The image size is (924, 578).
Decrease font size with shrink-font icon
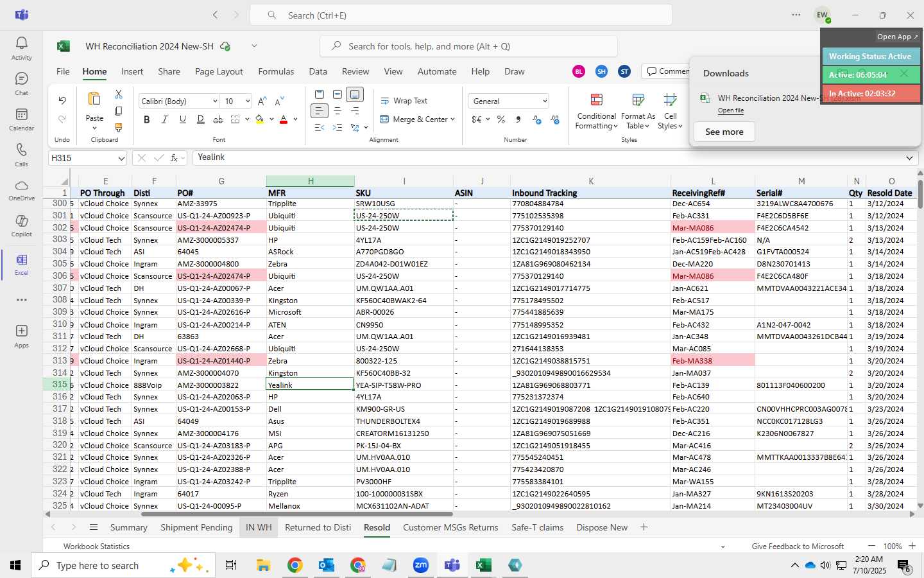pos(279,101)
